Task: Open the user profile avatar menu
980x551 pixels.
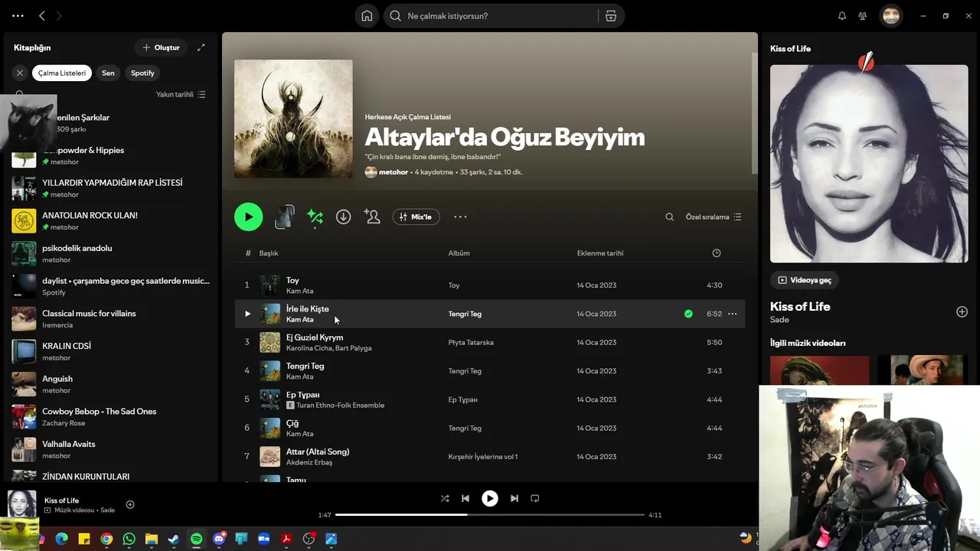Action: pyautogui.click(x=891, y=16)
